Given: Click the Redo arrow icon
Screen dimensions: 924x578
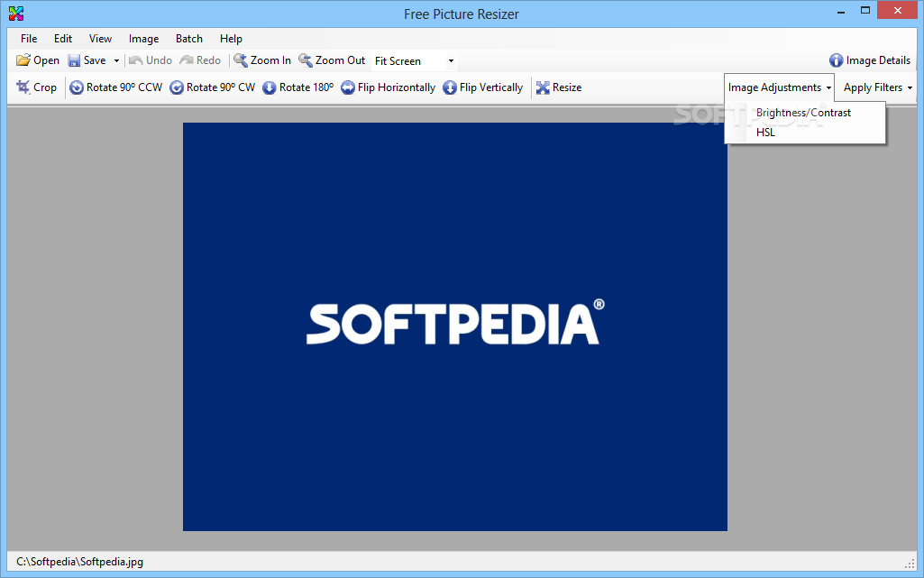Looking at the screenshot, I should pyautogui.click(x=187, y=60).
